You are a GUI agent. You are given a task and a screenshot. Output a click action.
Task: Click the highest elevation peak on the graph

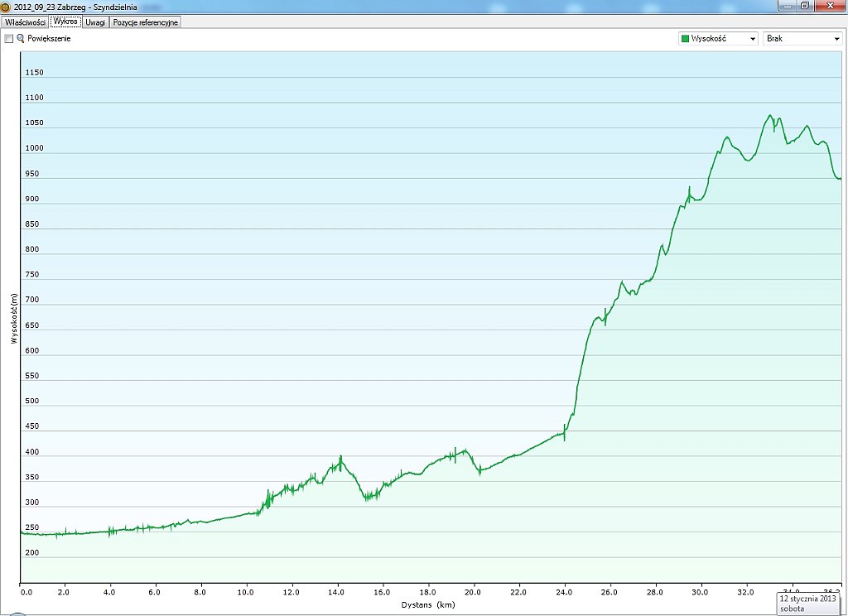point(770,116)
